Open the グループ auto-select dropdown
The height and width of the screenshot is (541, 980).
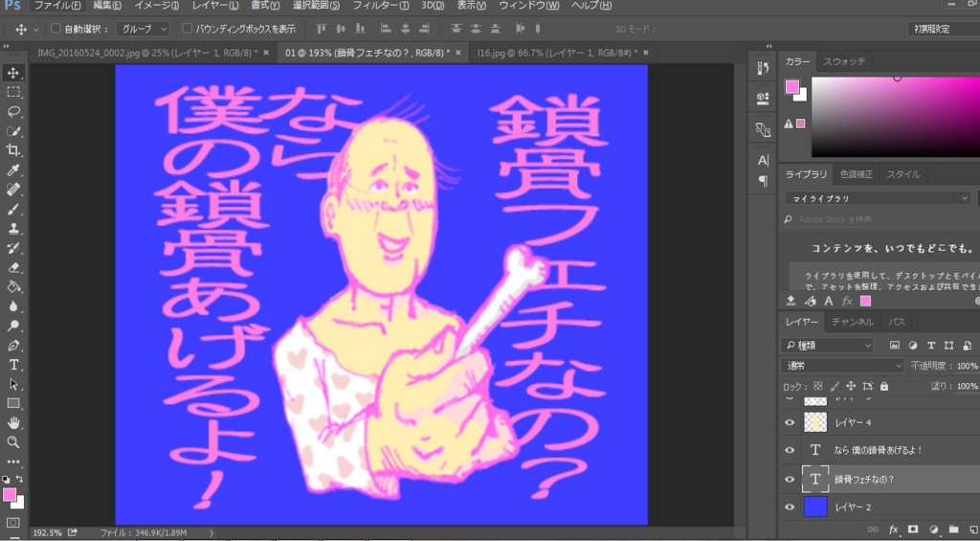pos(143,29)
